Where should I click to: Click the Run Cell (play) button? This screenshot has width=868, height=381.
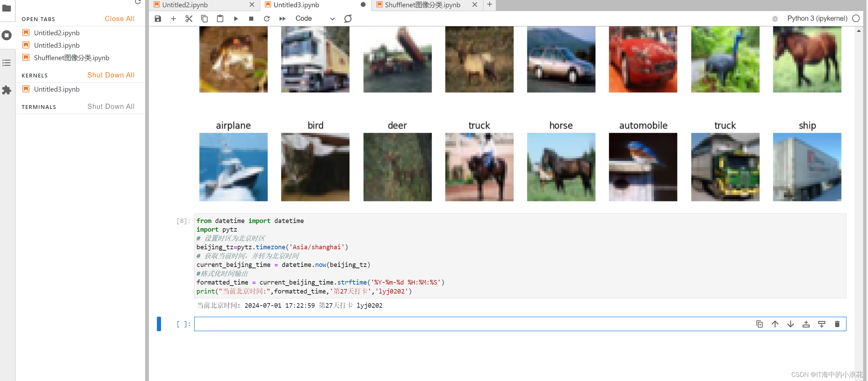235,19
